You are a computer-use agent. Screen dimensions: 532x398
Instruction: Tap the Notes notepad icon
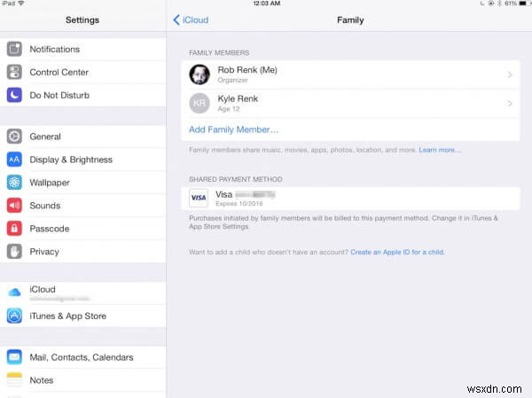pyautogui.click(x=14, y=380)
